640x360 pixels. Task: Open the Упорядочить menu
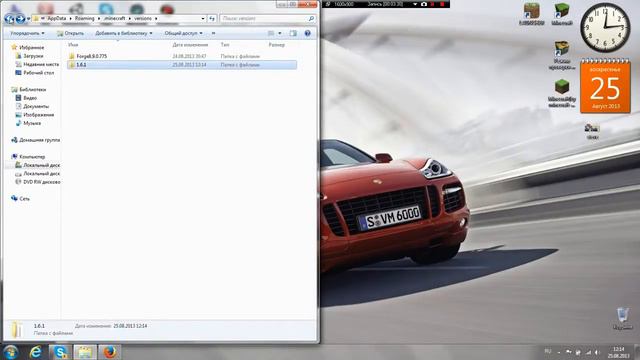[27, 33]
